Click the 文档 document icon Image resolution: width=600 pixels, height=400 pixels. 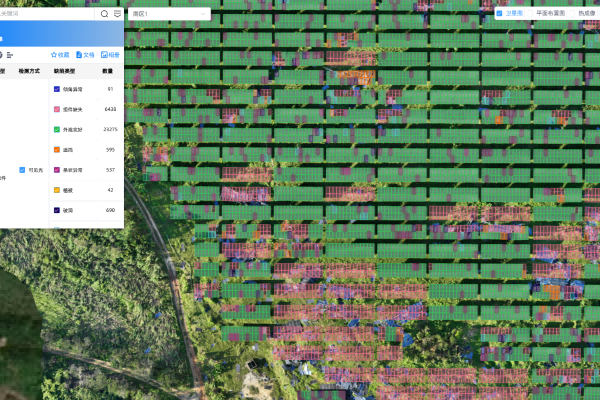[79, 54]
